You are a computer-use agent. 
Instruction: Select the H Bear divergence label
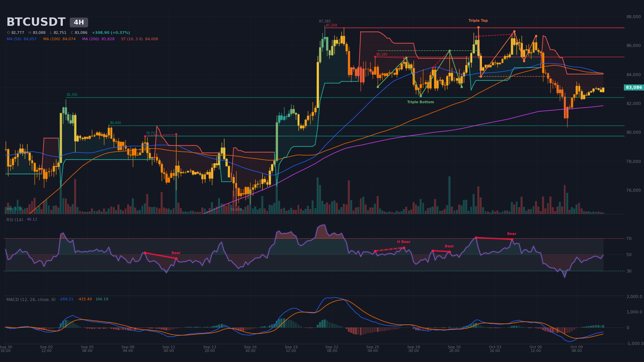coord(404,242)
